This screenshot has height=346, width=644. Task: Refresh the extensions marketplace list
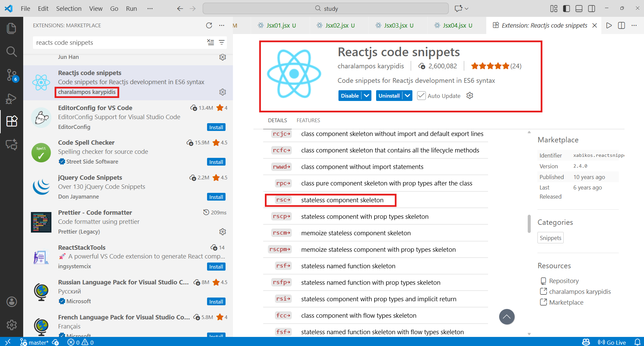(x=209, y=25)
